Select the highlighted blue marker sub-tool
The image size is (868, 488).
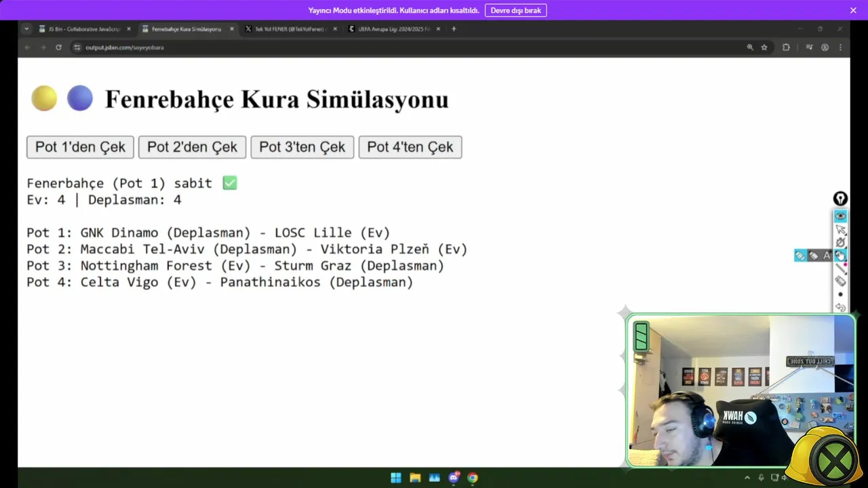pyautogui.click(x=801, y=256)
